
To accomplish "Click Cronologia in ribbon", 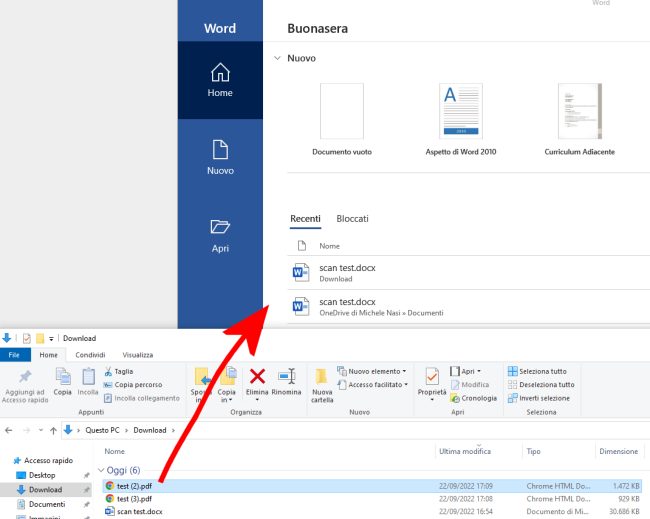I will point(473,398).
